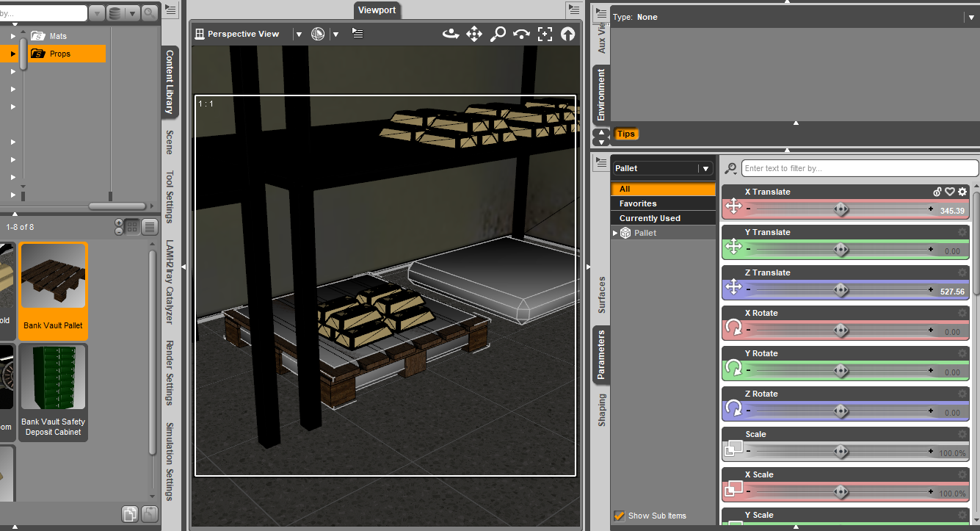
Task: Open the Surfaces tab
Action: 601,295
